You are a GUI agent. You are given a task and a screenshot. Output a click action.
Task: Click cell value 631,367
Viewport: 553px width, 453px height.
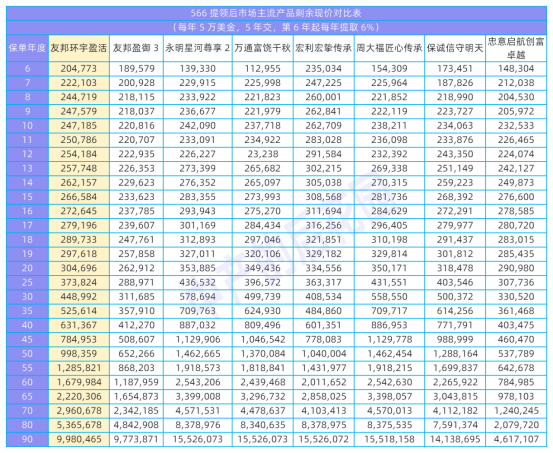pyautogui.click(x=79, y=325)
